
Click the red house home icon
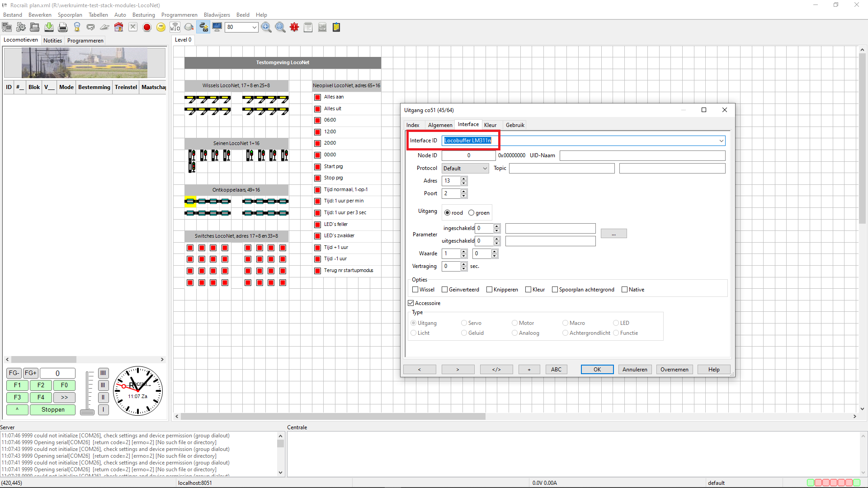(x=118, y=28)
